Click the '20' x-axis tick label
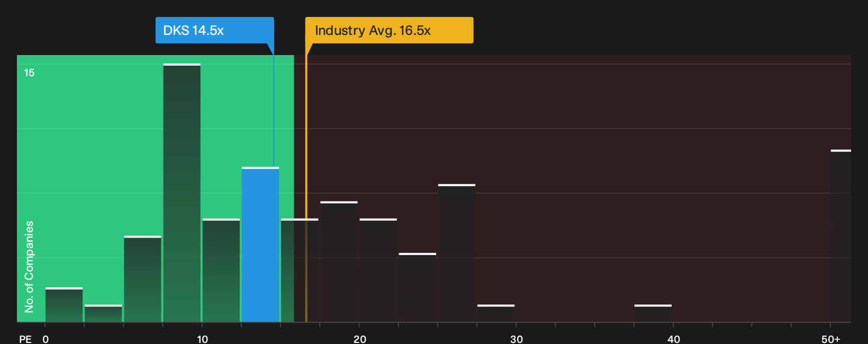 coord(360,339)
